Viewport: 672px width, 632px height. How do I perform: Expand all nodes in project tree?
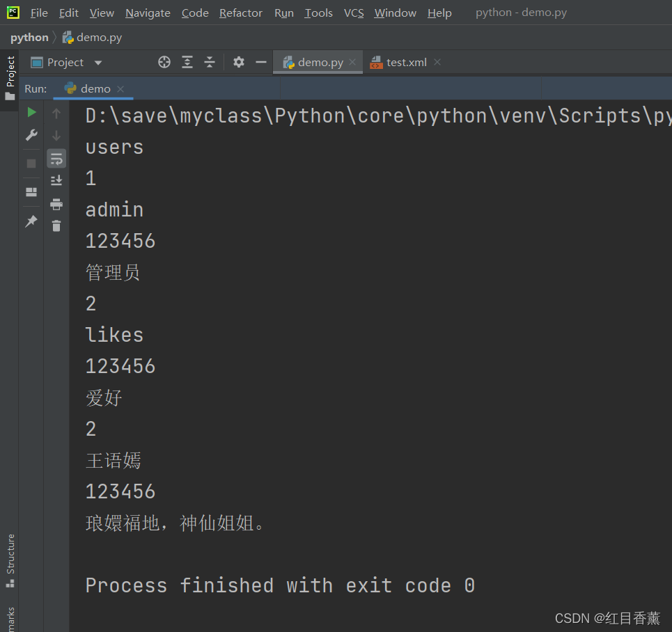[x=187, y=62]
